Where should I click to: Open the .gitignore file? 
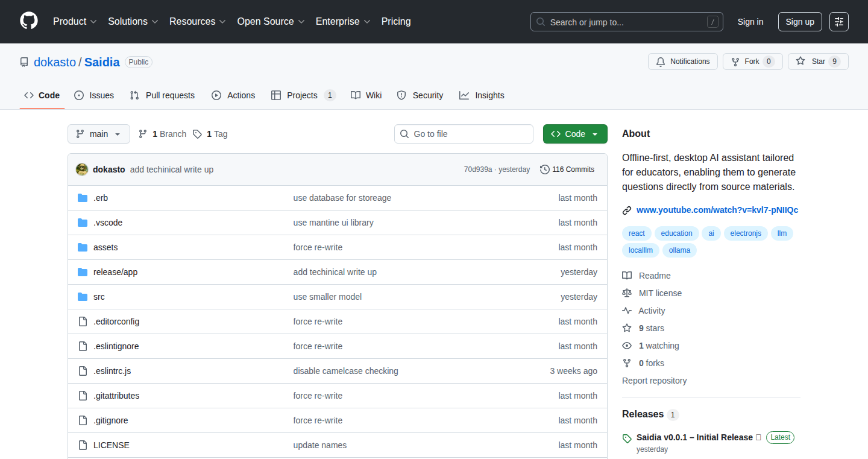click(111, 420)
